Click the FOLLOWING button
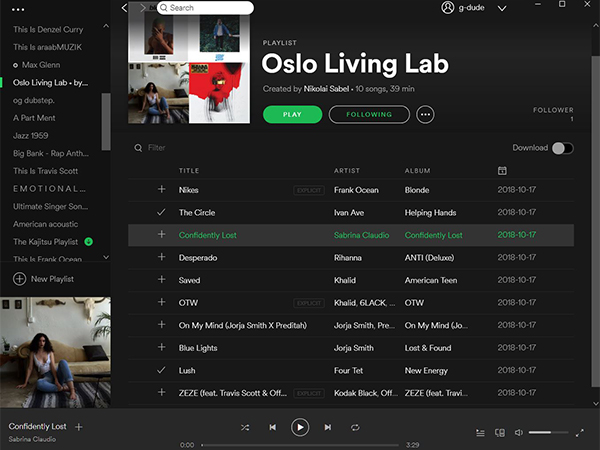The image size is (600, 450). click(369, 114)
